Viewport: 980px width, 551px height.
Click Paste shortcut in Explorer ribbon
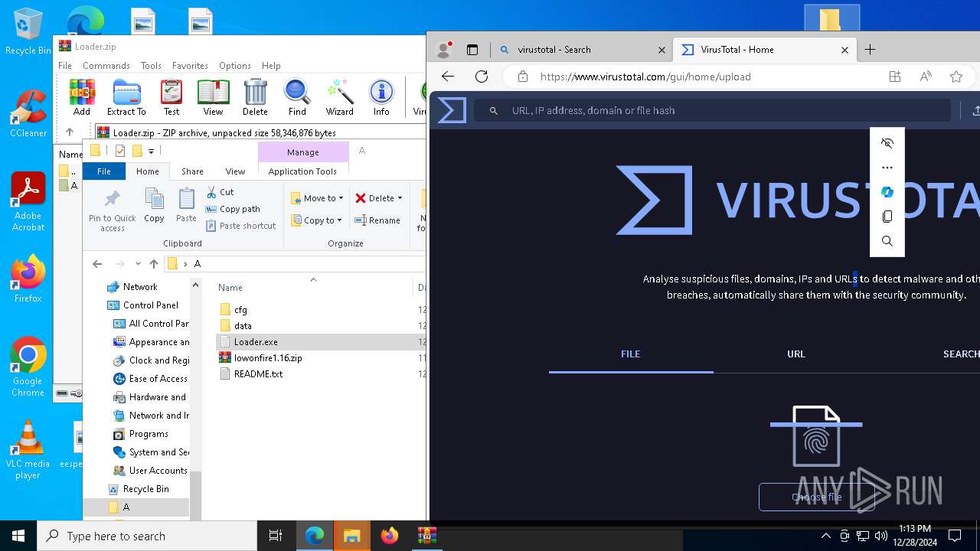(x=240, y=226)
